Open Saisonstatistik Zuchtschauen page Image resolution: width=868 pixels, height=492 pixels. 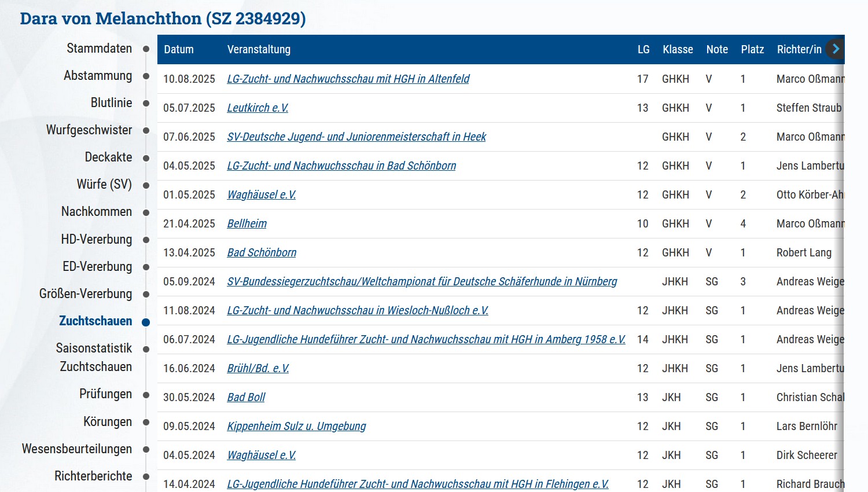click(x=94, y=358)
